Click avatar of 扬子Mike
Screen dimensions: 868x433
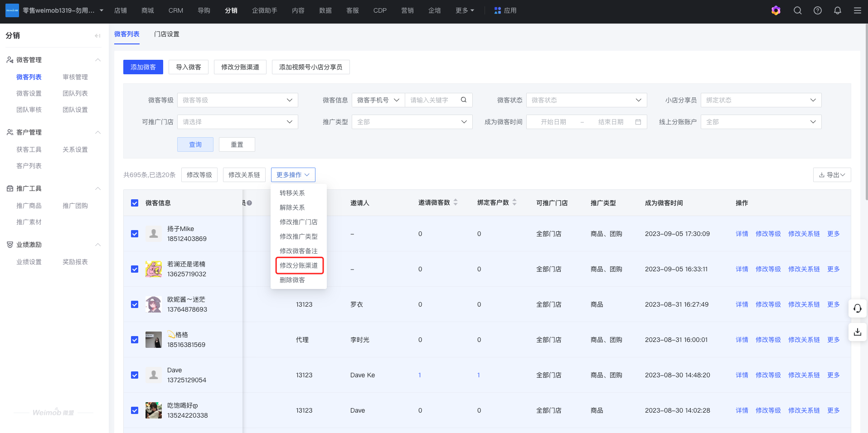tap(154, 234)
